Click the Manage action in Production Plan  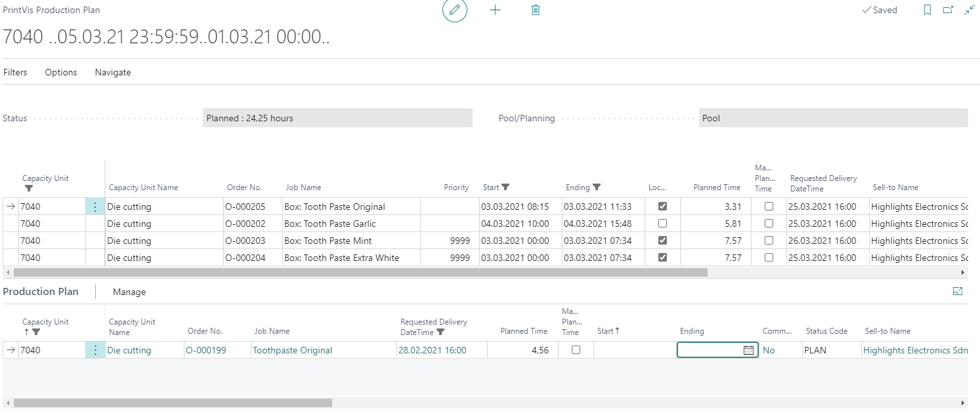pos(129,292)
